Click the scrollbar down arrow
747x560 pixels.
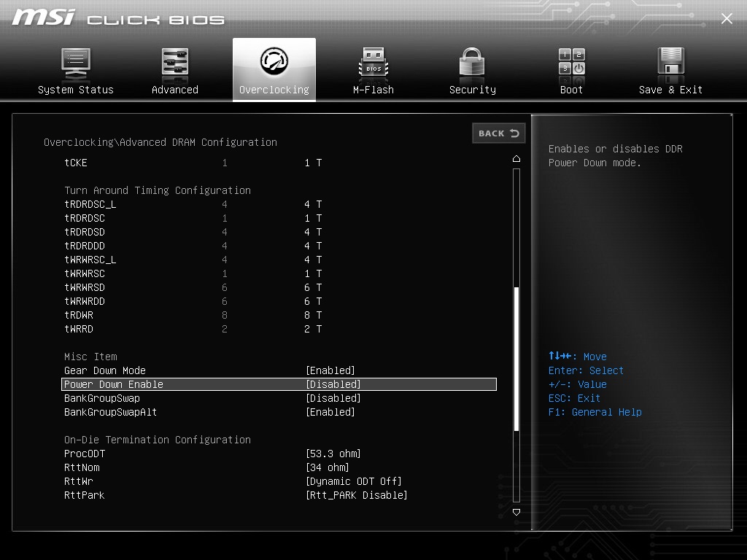516,512
